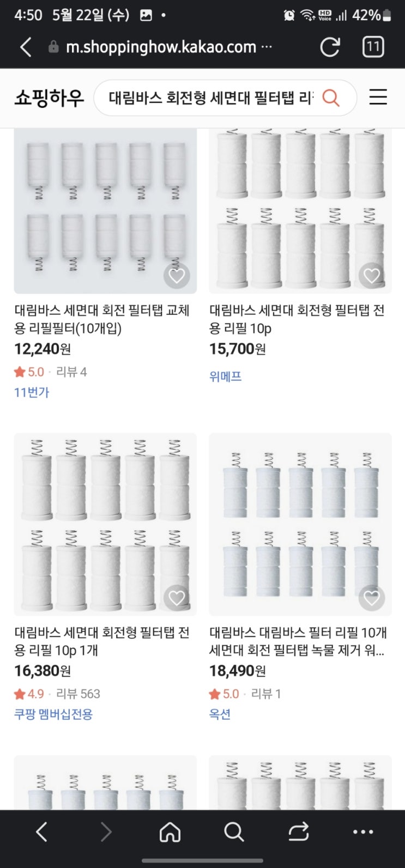Toggle heart on the 15,700원 product

tap(372, 276)
